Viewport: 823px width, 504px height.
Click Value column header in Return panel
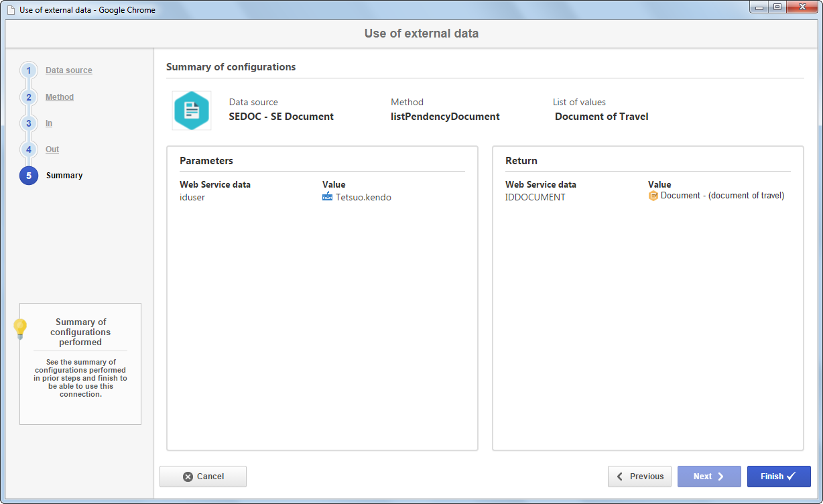click(659, 184)
